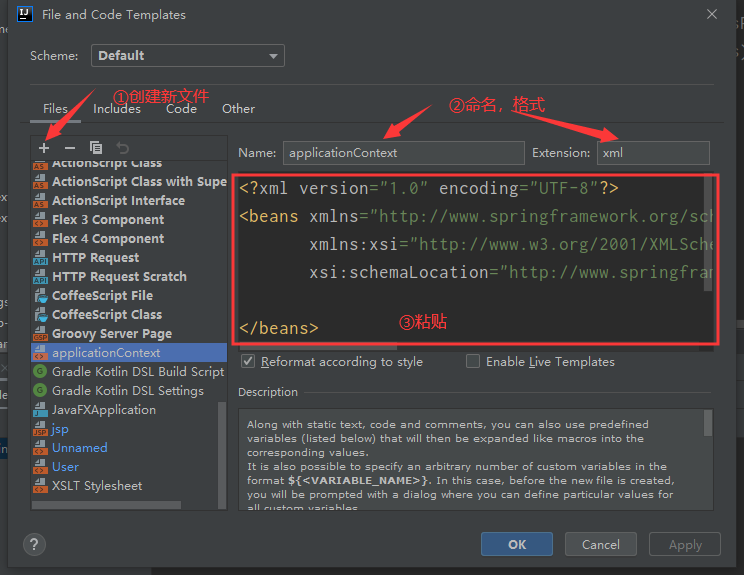744x575 pixels.
Task: Select "HTTP Request Scratch" template name
Action: (120, 277)
